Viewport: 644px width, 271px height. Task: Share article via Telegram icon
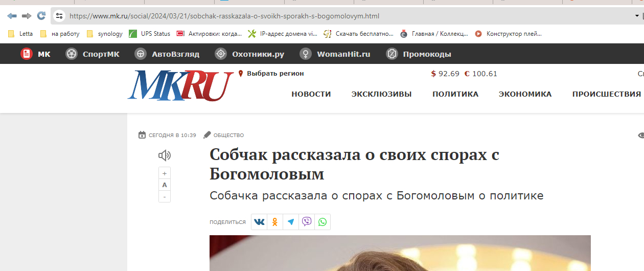[x=291, y=222]
